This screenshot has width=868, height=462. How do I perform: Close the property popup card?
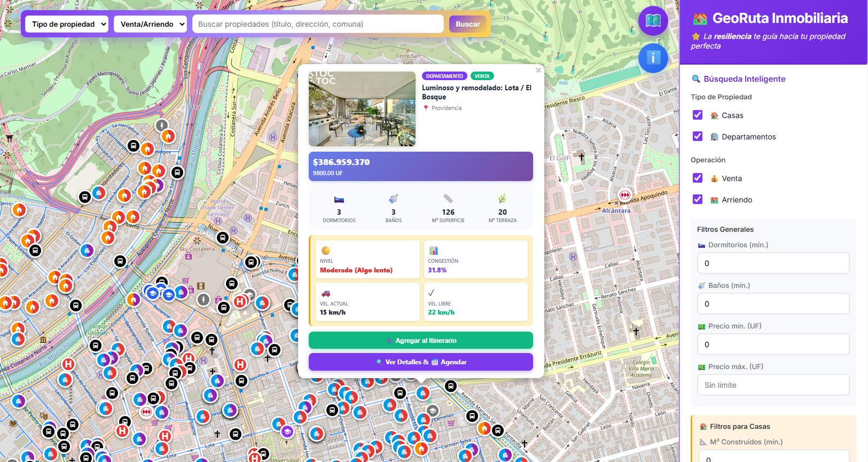(538, 71)
